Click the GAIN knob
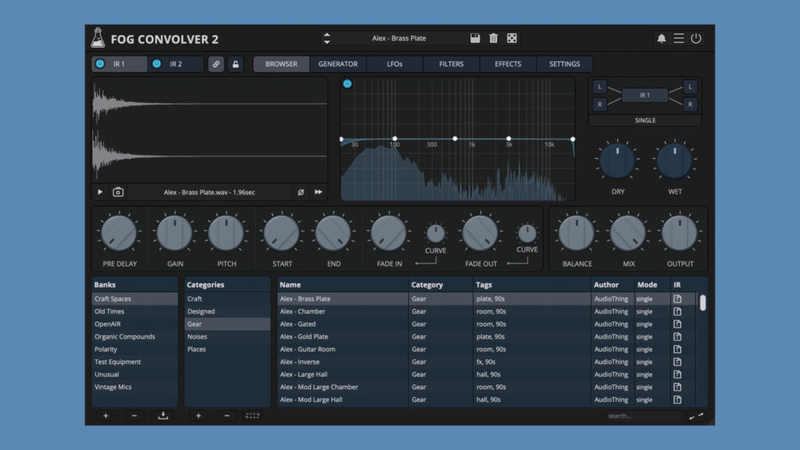 click(x=174, y=233)
